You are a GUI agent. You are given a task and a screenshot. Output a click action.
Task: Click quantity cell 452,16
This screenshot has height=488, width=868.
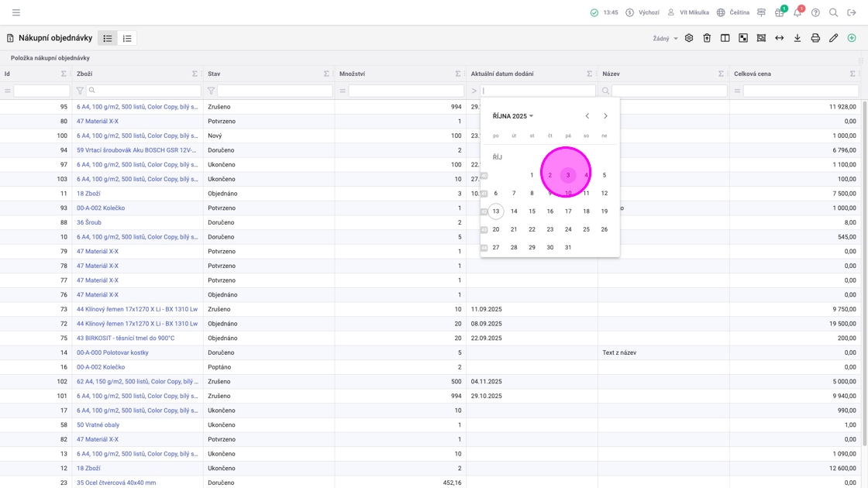453,483
